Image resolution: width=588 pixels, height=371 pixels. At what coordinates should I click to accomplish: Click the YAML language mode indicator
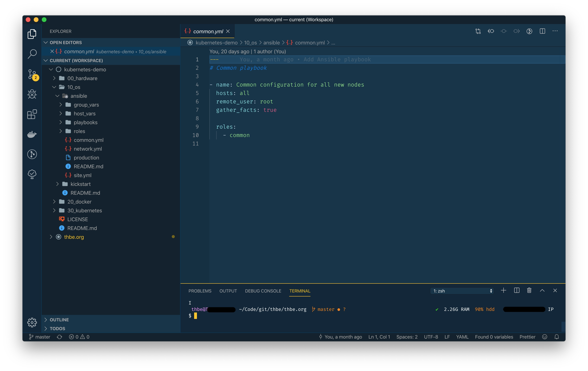coord(462,337)
